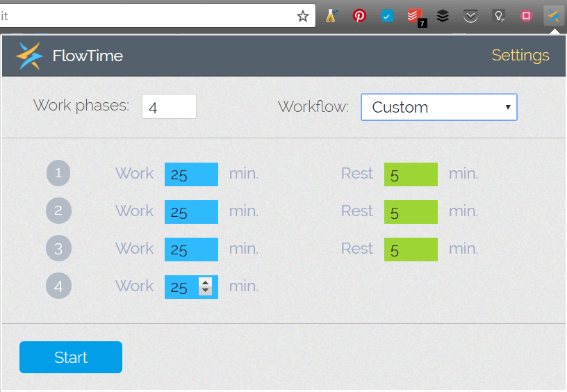Bookmark this page with the star icon
This screenshot has height=392, width=567.
[303, 16]
